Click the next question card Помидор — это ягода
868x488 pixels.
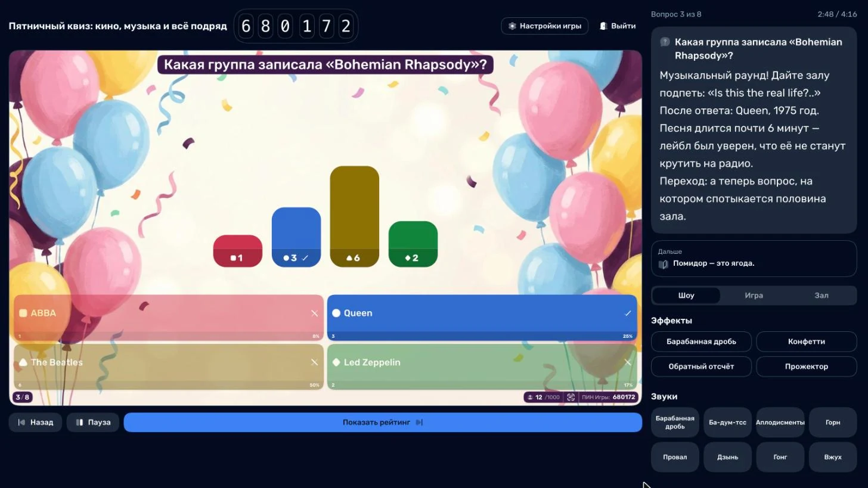coord(754,259)
